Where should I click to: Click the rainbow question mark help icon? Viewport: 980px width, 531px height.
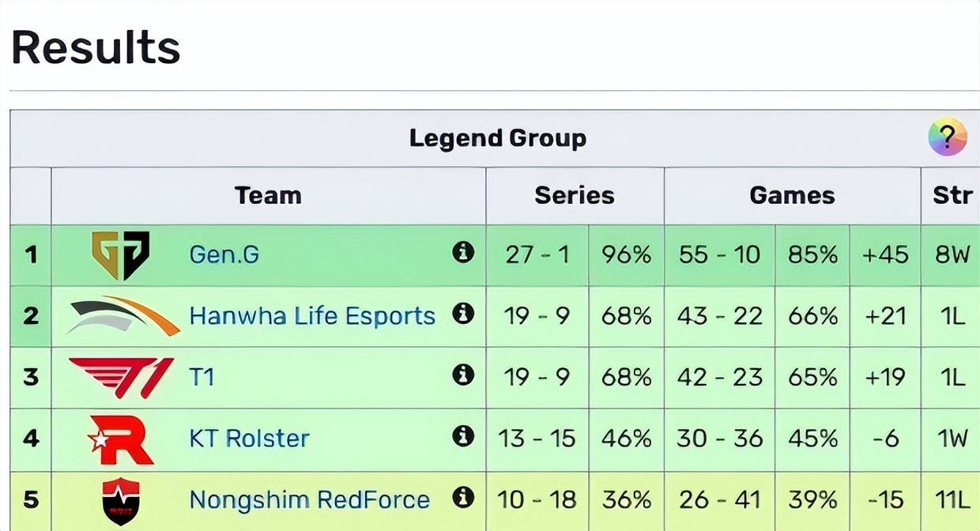pyautogui.click(x=948, y=137)
